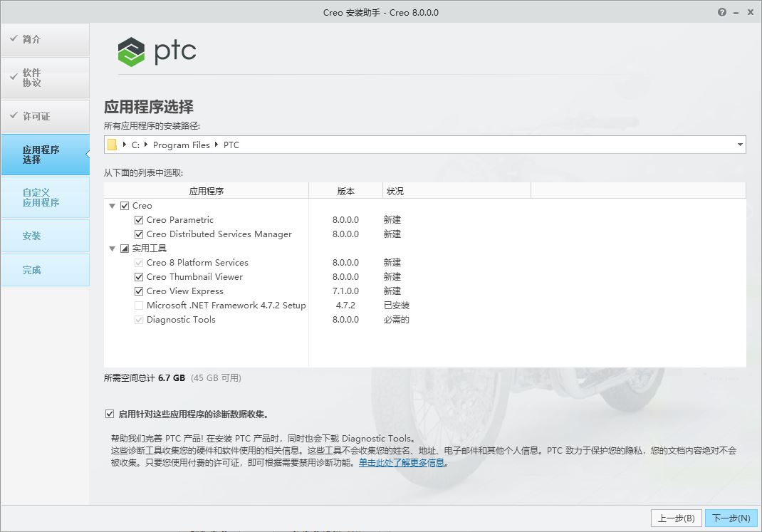The image size is (762, 532).
Task: Collapse the Creo tree group
Action: (113, 206)
